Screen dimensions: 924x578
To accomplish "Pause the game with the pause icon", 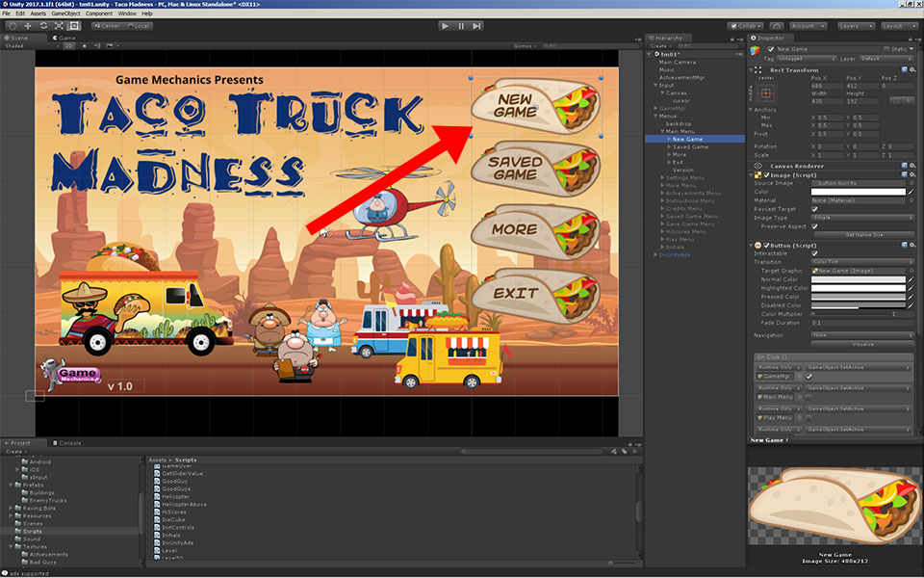I will 460,26.
